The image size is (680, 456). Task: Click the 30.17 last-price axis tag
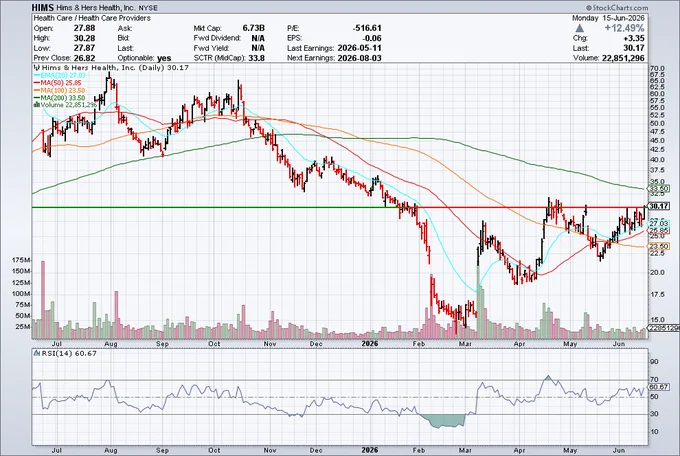click(659, 206)
